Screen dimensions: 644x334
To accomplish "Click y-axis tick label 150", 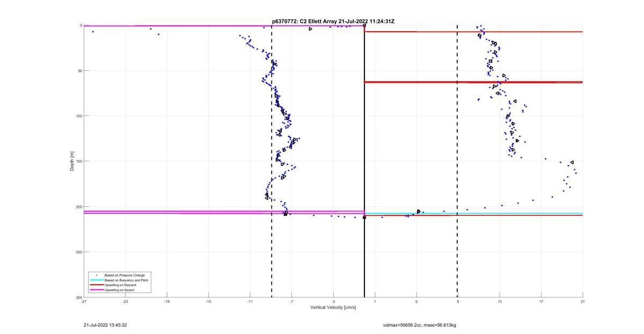I will (78, 161).
